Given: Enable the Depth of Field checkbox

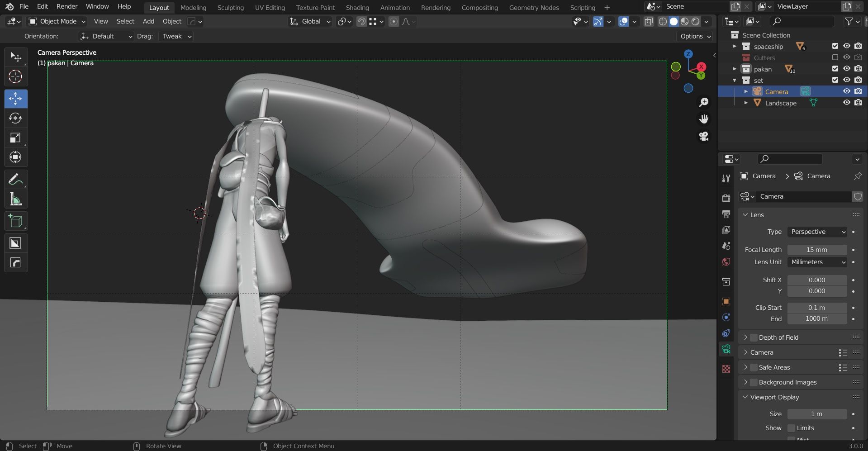Looking at the screenshot, I should click(x=754, y=337).
